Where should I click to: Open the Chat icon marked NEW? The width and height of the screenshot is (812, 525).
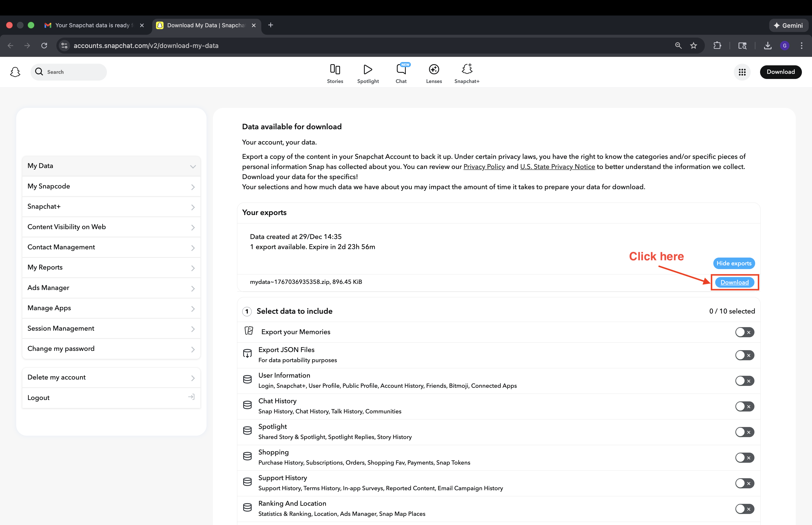[401, 70]
